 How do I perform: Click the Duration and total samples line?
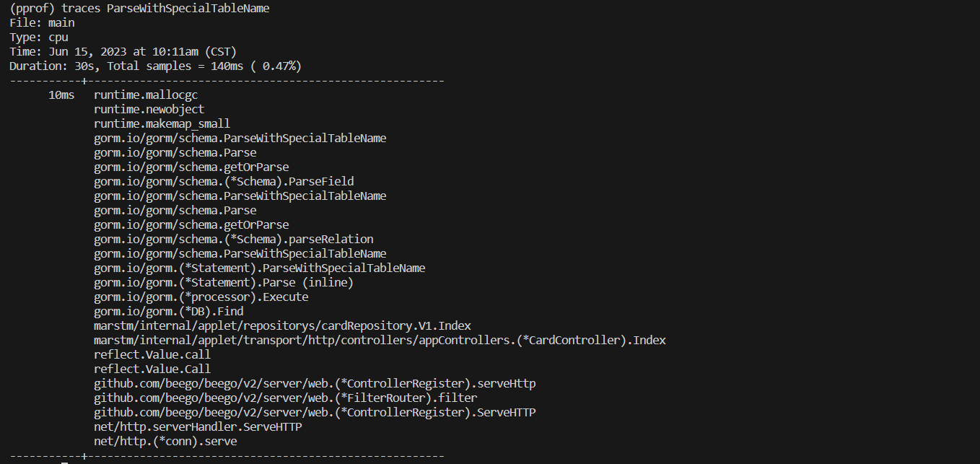[155, 66]
